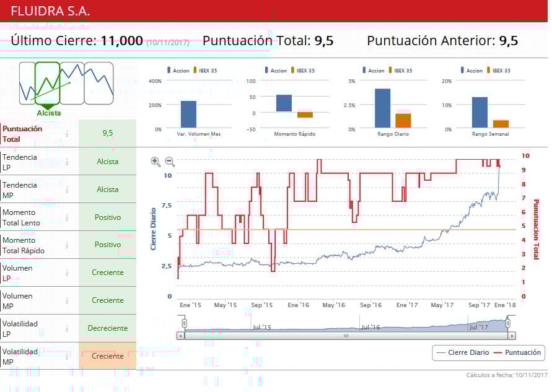Click the Volatilidad MP Creciente cell
The width and height of the screenshot is (552, 392).
click(107, 356)
